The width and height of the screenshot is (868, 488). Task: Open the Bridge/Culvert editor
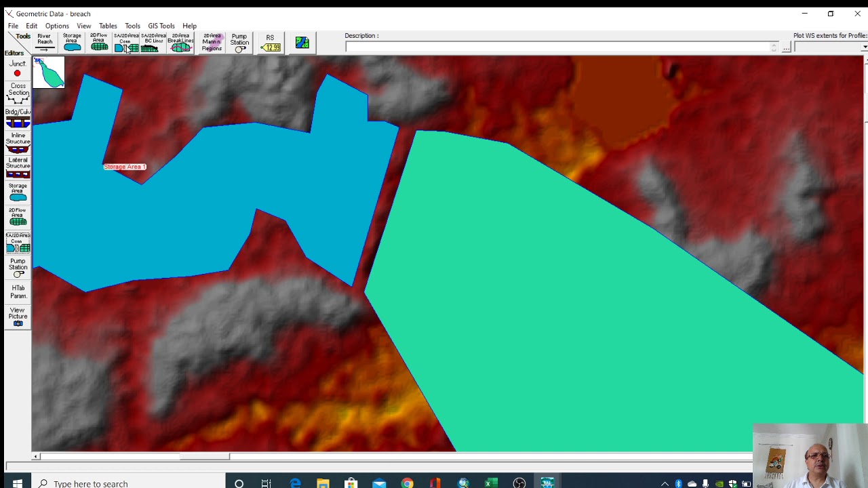click(18, 119)
